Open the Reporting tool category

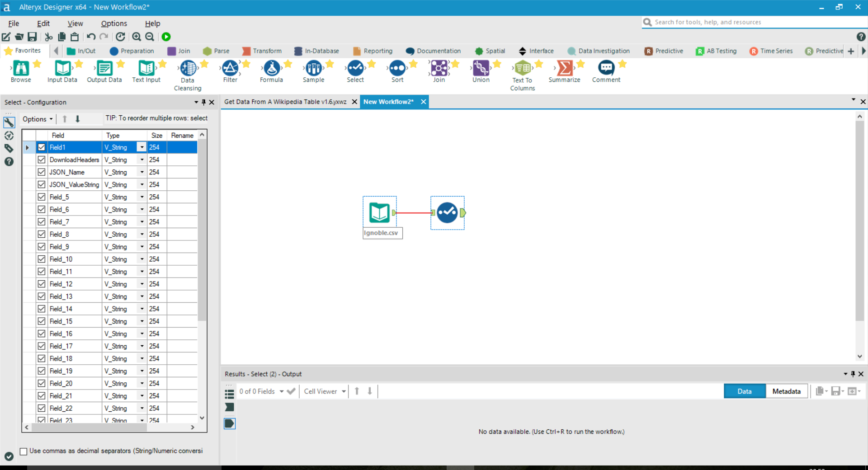pyautogui.click(x=373, y=51)
